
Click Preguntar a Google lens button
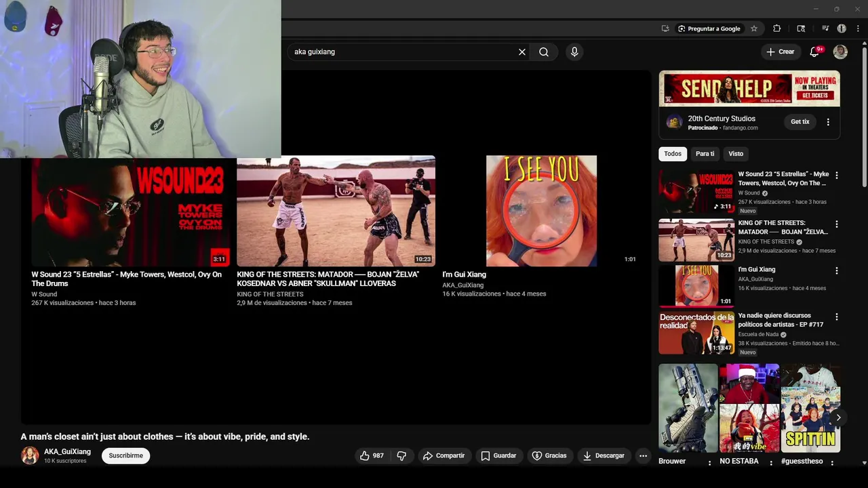click(x=709, y=28)
